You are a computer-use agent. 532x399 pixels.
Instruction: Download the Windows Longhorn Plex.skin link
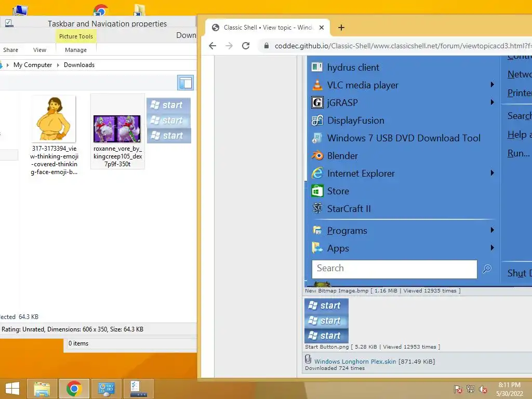tap(355, 362)
